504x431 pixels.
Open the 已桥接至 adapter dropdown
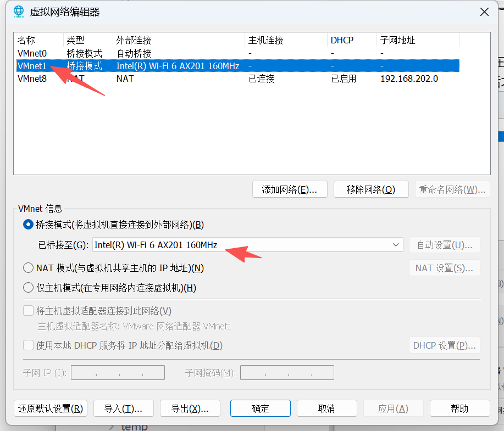coord(247,245)
